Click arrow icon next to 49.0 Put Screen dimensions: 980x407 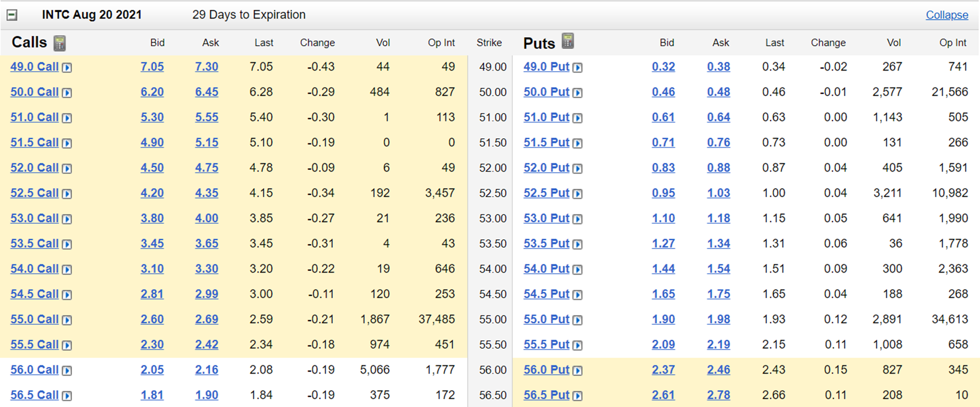578,68
